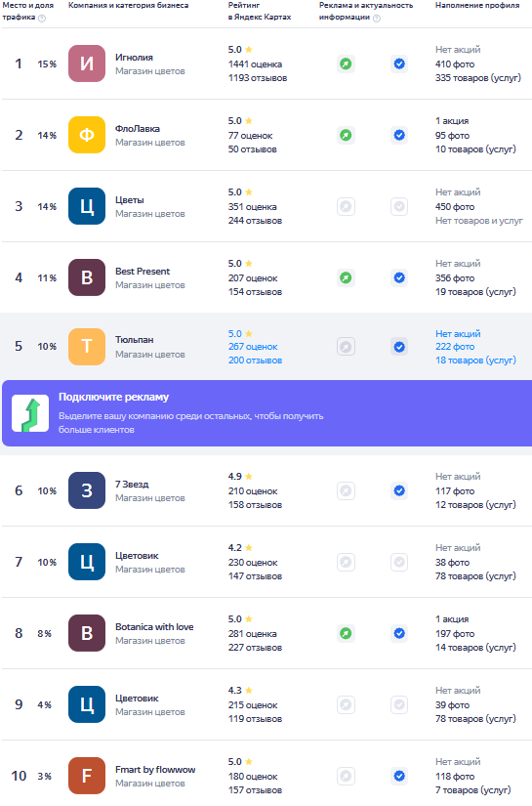This screenshot has width=532, height=806.
Task: Click the orange Fmart by flowwow avatar
Action: [x=87, y=776]
